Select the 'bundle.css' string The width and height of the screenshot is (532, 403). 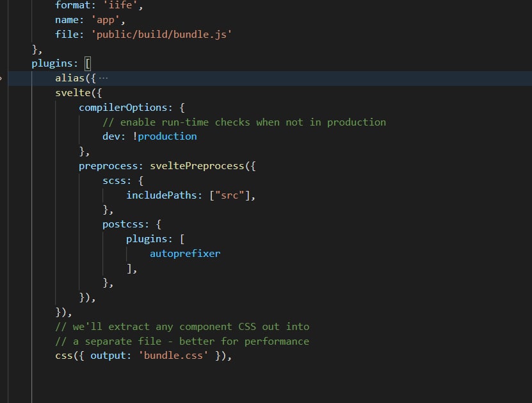pyautogui.click(x=173, y=356)
